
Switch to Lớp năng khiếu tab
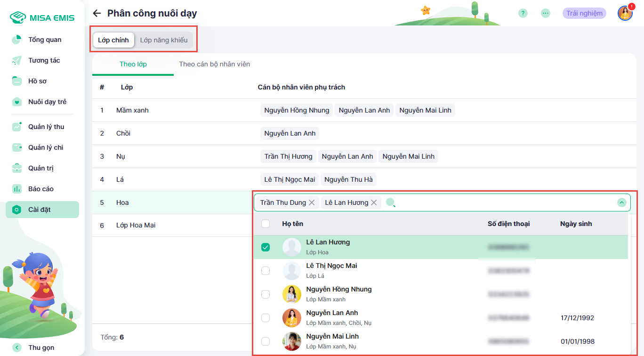[x=164, y=40]
